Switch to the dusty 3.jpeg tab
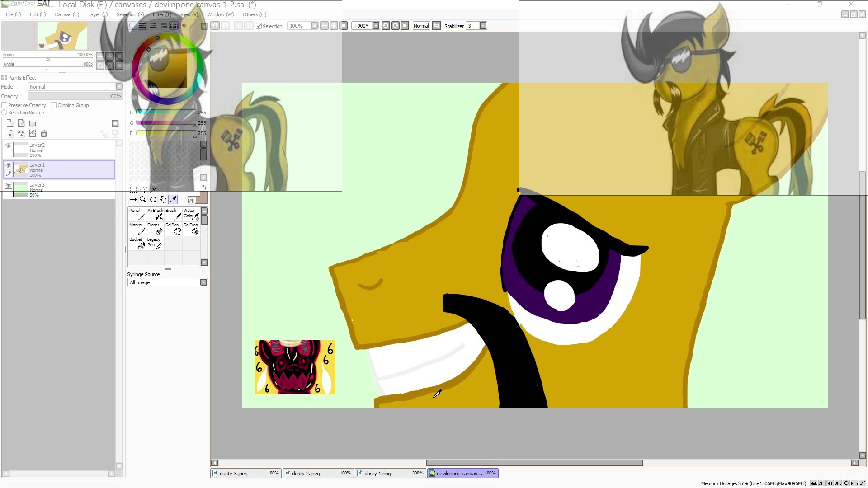 [x=246, y=473]
